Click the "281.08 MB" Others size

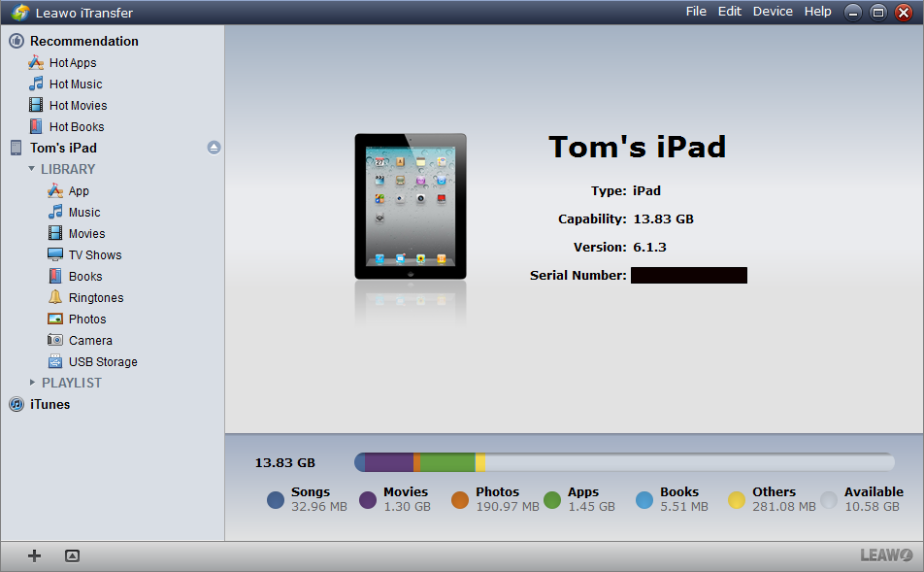coord(784,507)
